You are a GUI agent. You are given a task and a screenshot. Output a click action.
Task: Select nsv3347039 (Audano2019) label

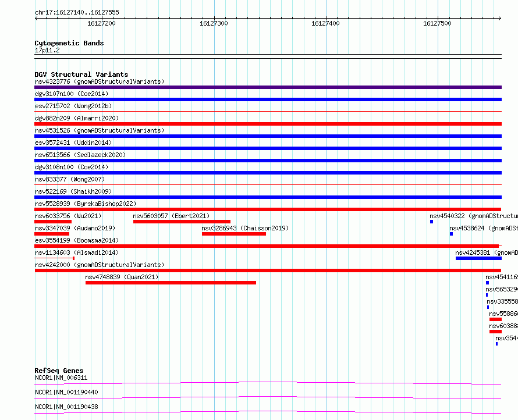coord(75,228)
